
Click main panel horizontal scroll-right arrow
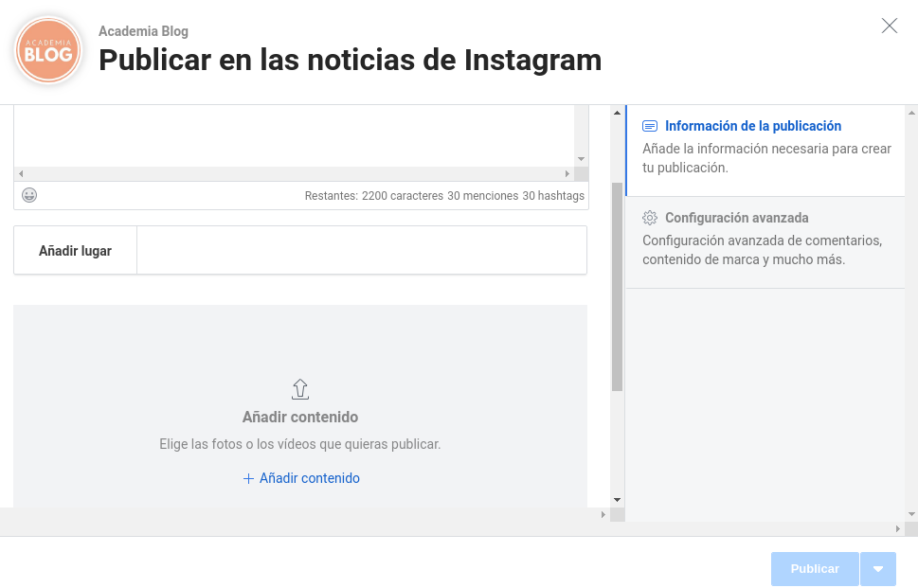coord(603,515)
